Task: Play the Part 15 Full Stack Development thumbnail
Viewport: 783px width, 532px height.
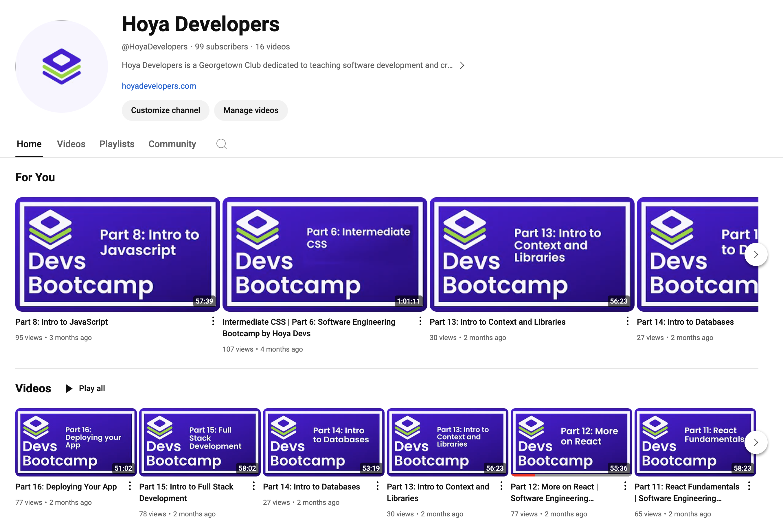Action: 200,442
